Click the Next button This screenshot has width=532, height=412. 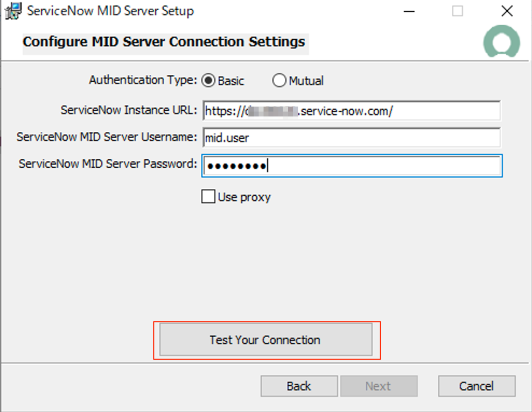(x=379, y=386)
